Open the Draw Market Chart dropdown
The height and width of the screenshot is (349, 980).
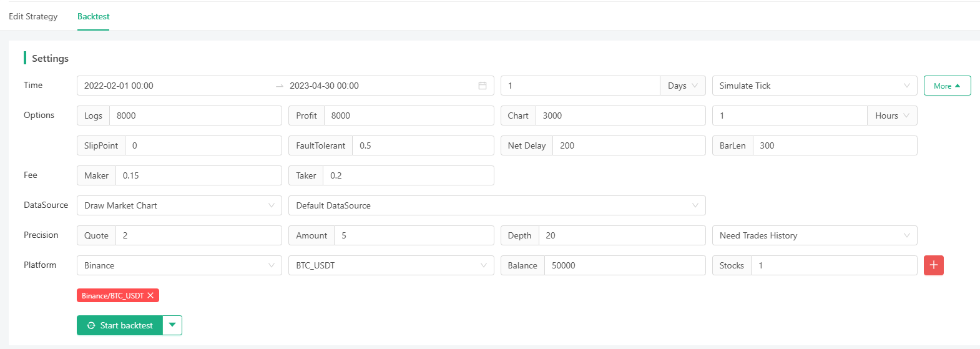tap(179, 205)
